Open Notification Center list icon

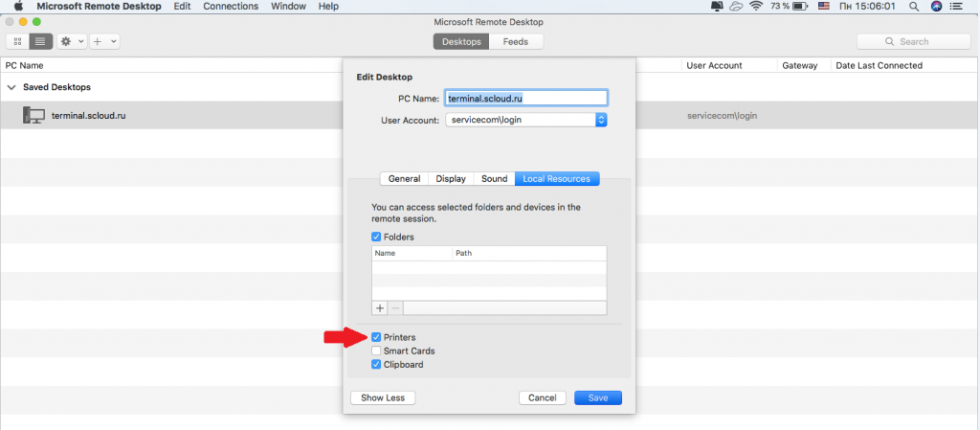tap(956, 7)
